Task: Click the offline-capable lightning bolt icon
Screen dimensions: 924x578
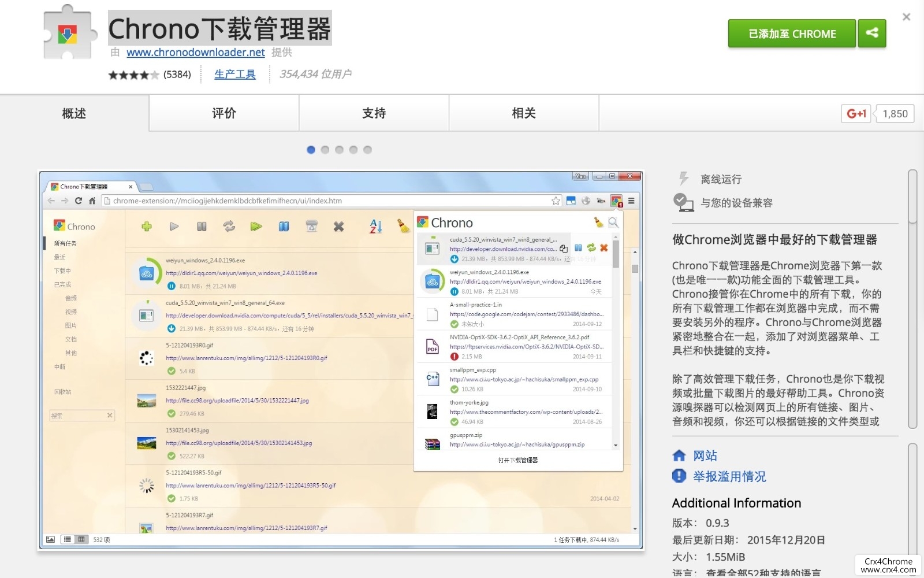Action: (x=683, y=179)
